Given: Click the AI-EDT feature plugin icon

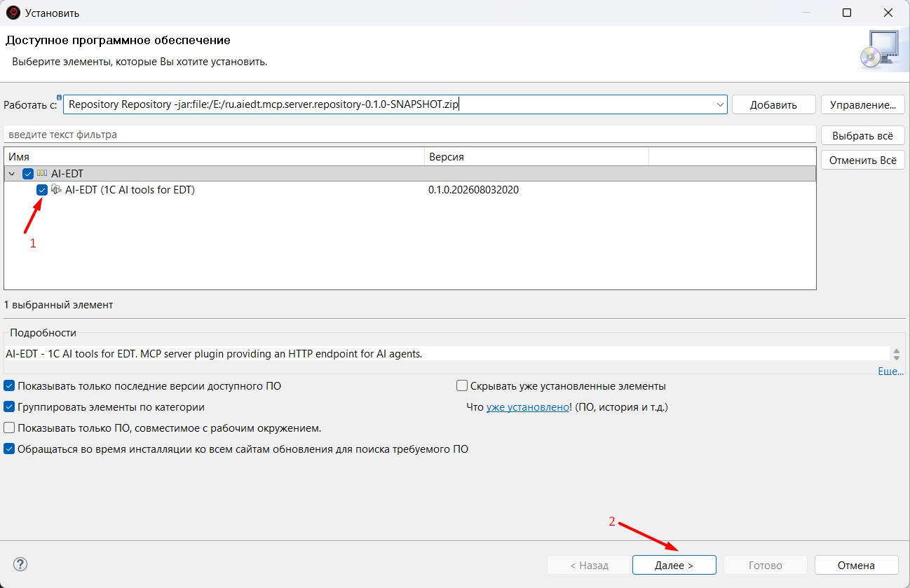Looking at the screenshot, I should point(56,189).
